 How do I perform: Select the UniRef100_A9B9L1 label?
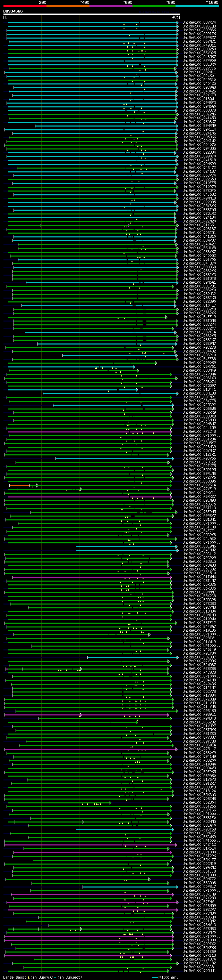point(199,715)
